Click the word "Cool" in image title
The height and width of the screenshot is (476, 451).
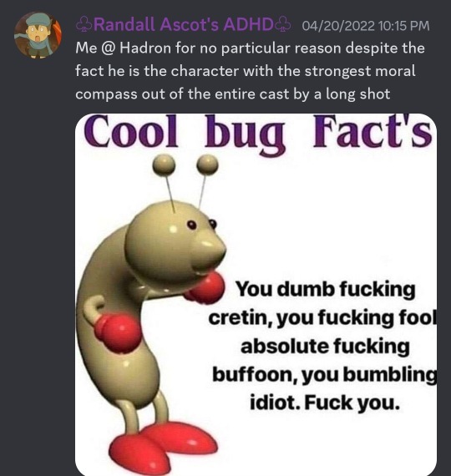point(130,130)
